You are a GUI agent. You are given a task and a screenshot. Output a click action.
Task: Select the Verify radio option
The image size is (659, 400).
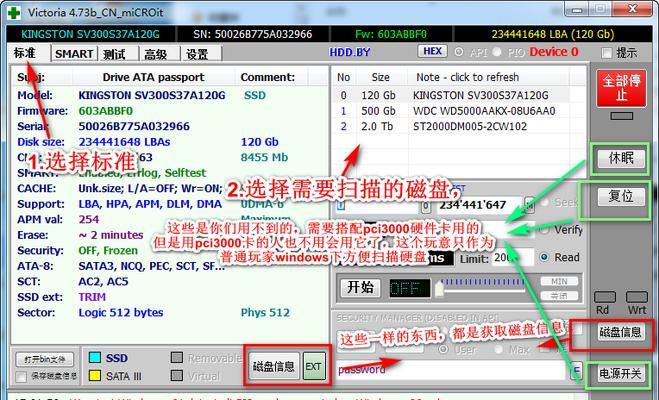pos(544,230)
